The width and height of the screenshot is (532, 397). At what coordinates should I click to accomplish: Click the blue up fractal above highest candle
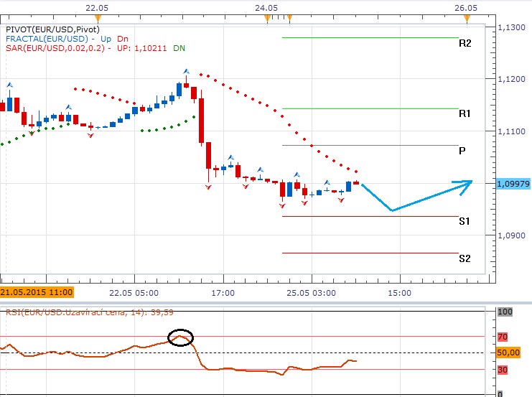pyautogui.click(x=186, y=72)
